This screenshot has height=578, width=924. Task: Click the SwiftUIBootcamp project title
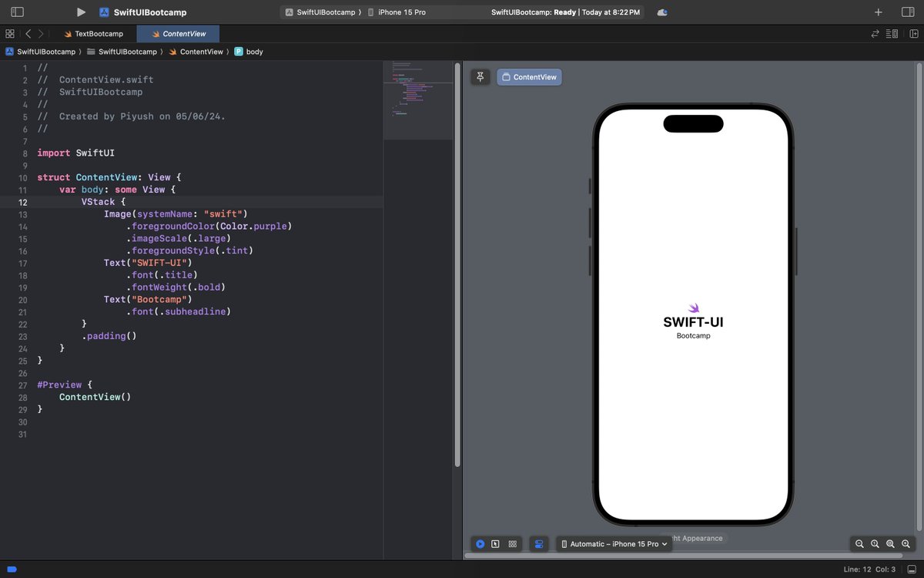coord(151,12)
